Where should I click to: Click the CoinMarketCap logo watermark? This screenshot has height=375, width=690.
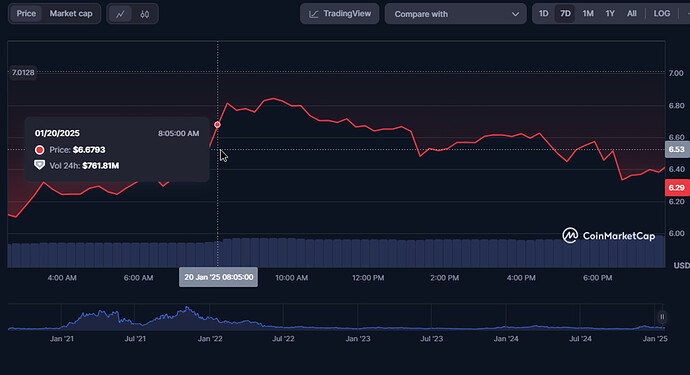tap(570, 235)
